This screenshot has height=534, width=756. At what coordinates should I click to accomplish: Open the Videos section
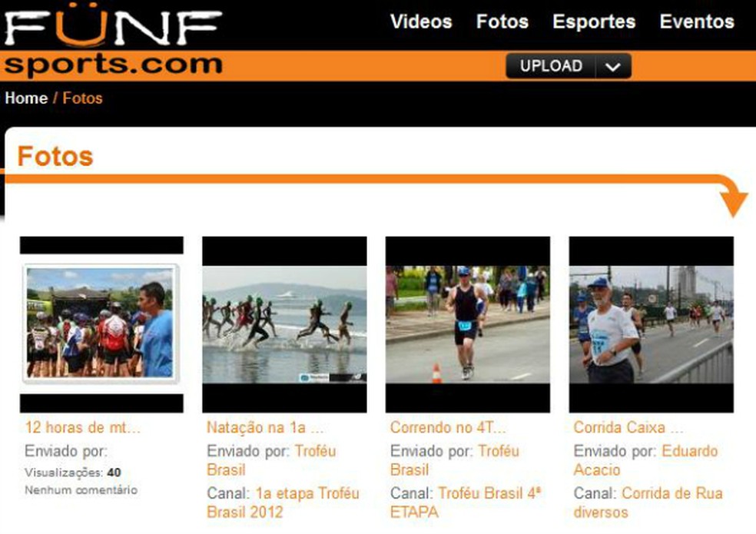421,22
